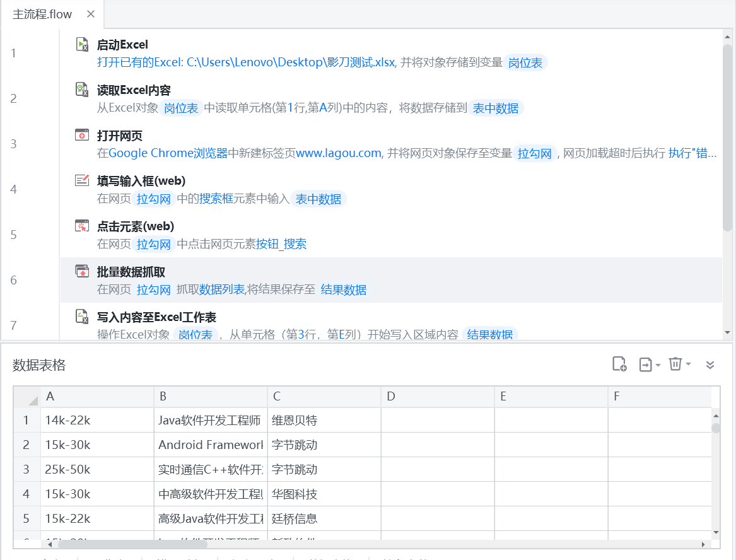
Task: Click the 填写输入框(web) step icon
Action: [x=82, y=180]
